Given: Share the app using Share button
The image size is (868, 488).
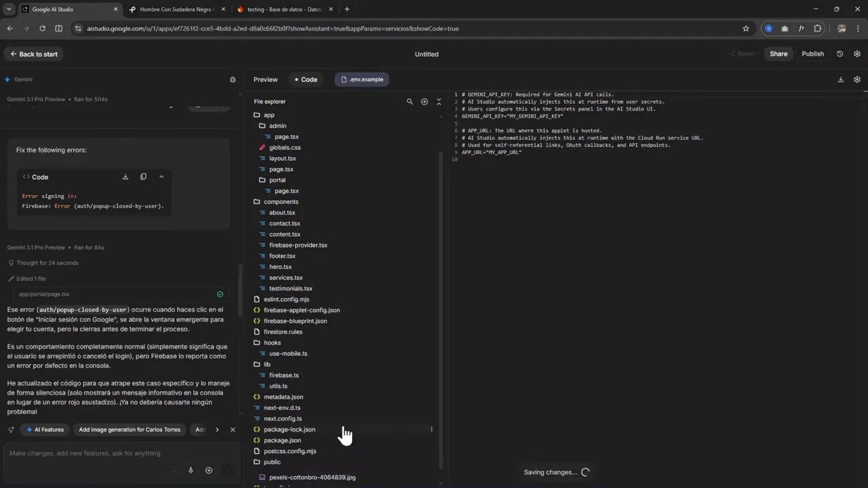Looking at the screenshot, I should pos(778,54).
